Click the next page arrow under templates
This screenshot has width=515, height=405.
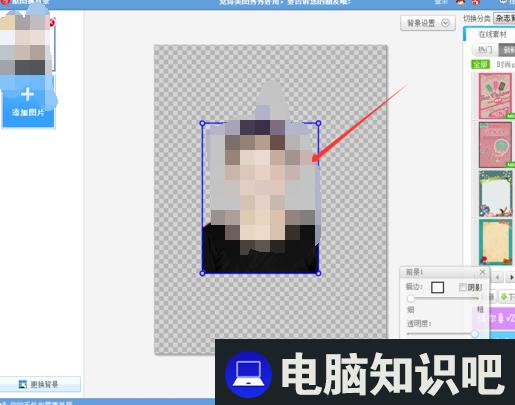pos(511,277)
